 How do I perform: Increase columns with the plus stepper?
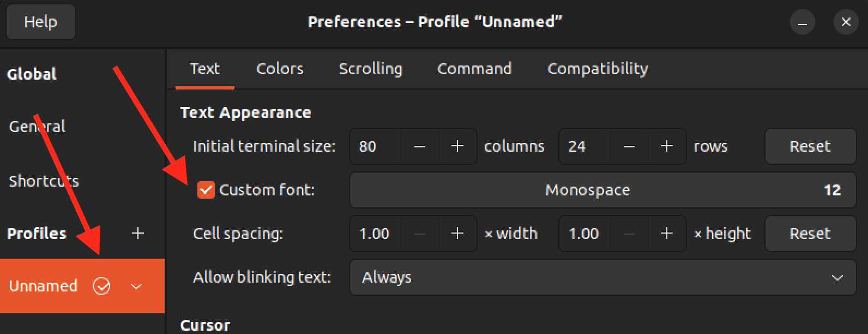457,146
